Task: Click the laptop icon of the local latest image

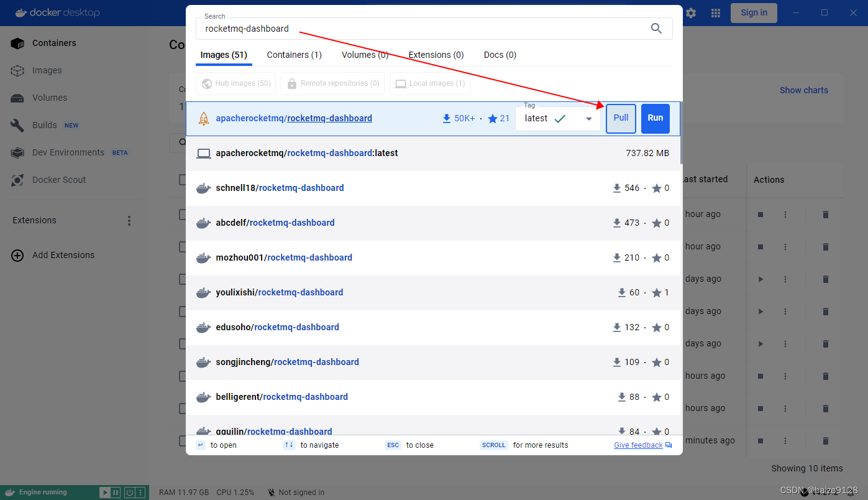Action: (203, 153)
